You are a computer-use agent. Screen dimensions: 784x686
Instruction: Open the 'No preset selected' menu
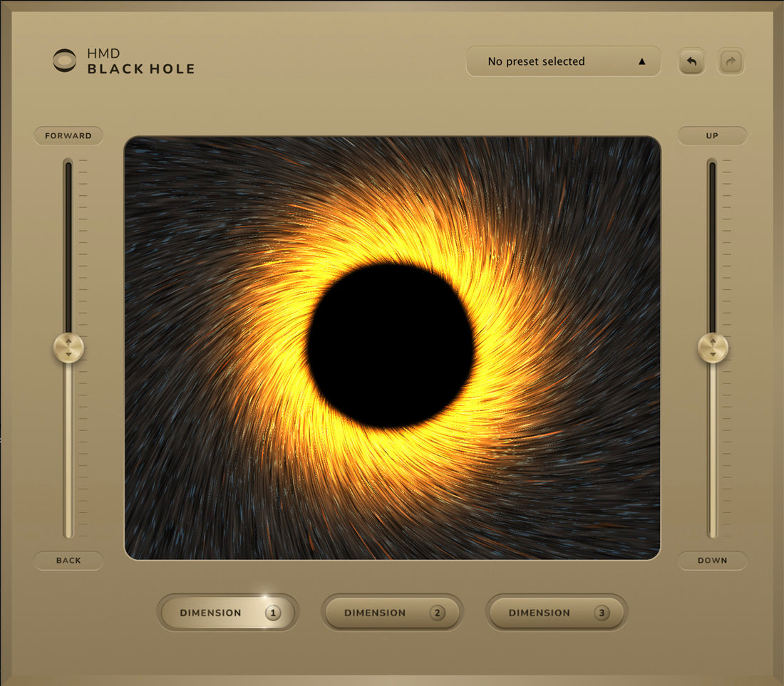pos(536,61)
